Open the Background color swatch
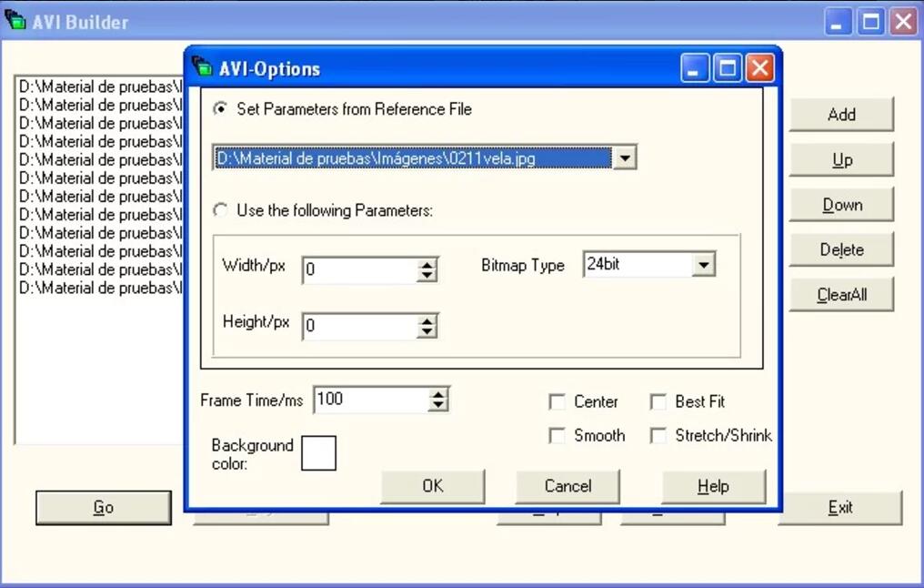 pyautogui.click(x=318, y=453)
